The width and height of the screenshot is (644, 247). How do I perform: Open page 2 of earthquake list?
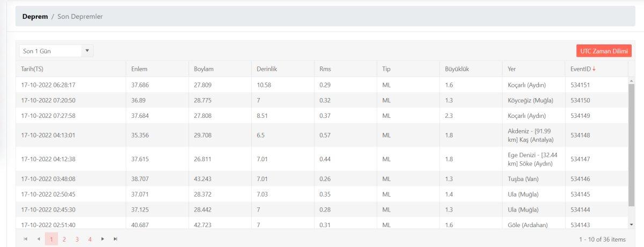[x=64, y=239]
